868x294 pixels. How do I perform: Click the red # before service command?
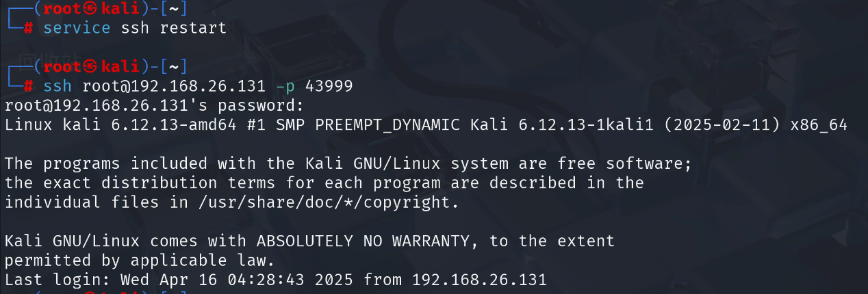click(29, 28)
